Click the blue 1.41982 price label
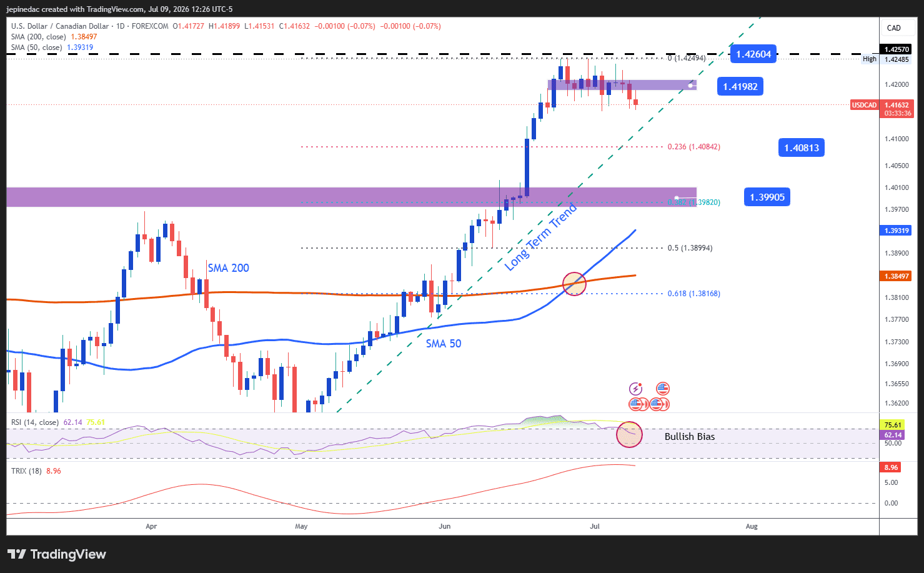 point(740,87)
